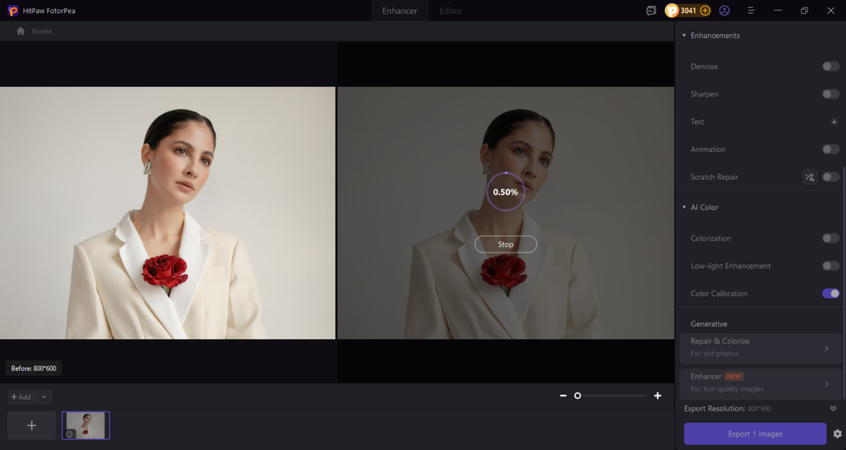846x450 pixels.
Task: Collapse the AI Color section
Action: tap(684, 207)
